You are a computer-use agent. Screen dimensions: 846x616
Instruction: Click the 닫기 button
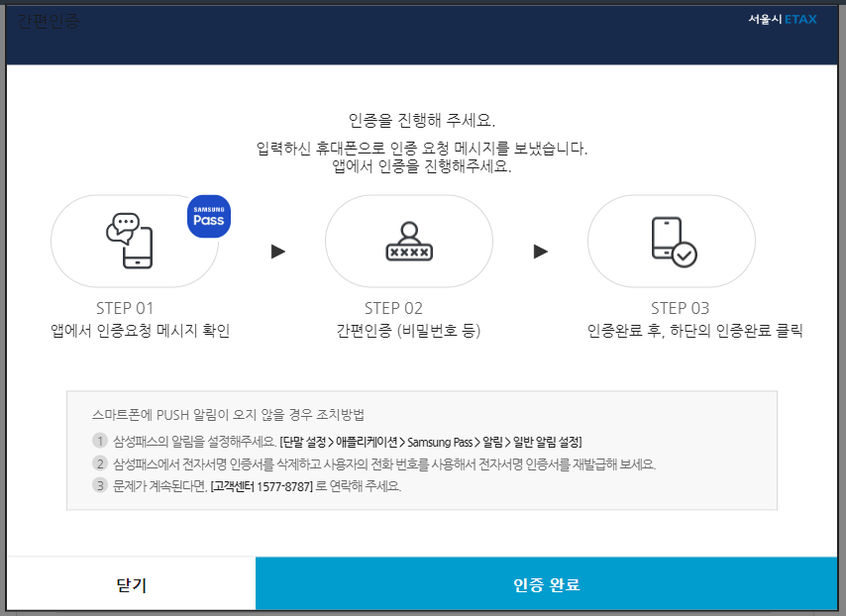pyautogui.click(x=131, y=584)
